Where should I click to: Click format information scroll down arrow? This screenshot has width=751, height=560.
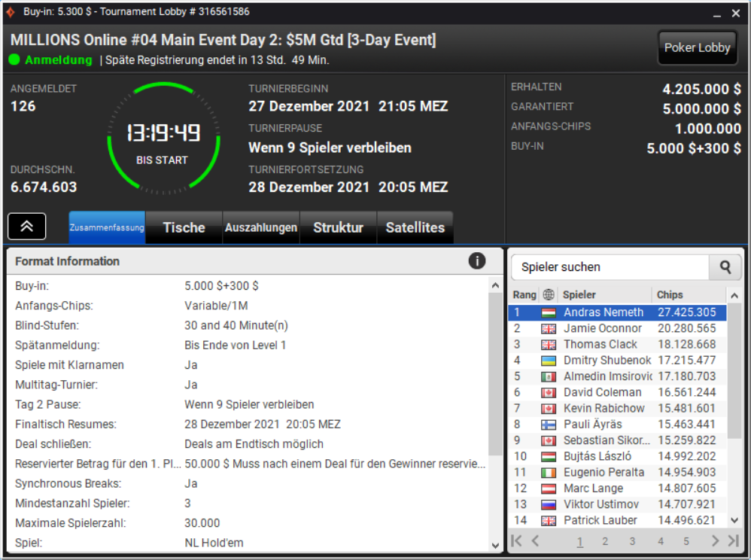pos(495,545)
